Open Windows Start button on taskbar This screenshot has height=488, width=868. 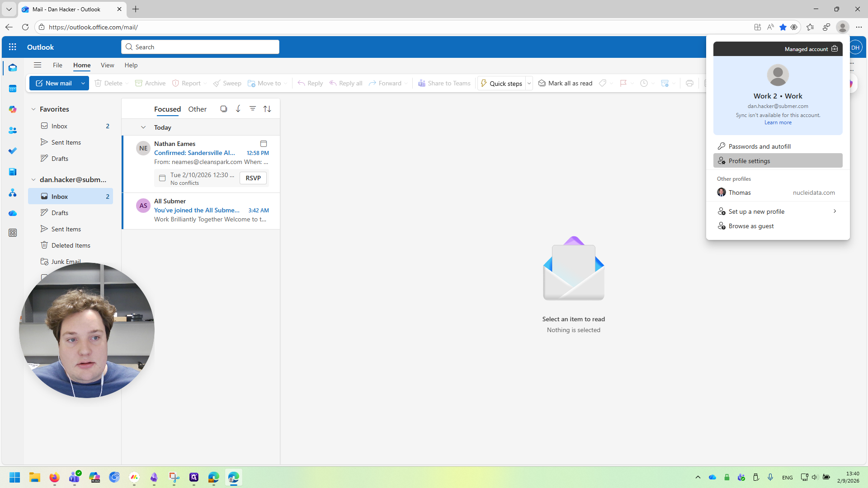point(14,477)
